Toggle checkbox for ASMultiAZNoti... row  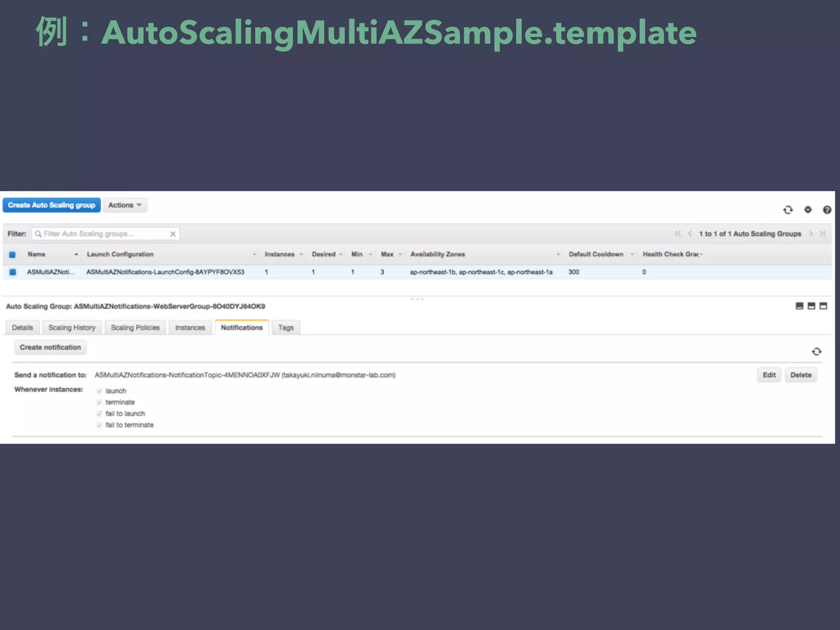(13, 272)
